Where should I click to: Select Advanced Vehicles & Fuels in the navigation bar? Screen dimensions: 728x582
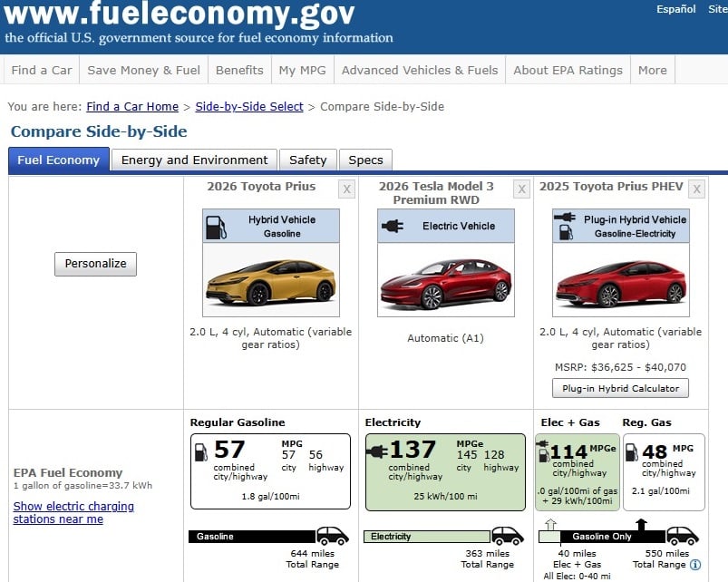419,70
